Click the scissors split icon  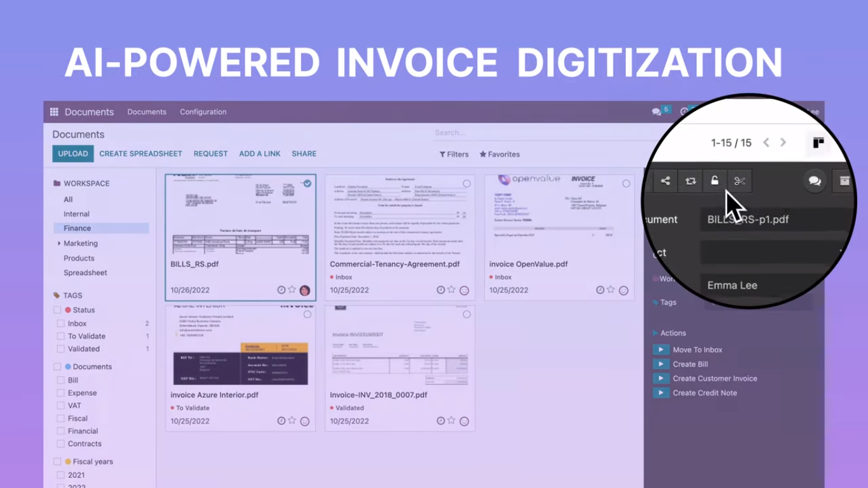739,181
